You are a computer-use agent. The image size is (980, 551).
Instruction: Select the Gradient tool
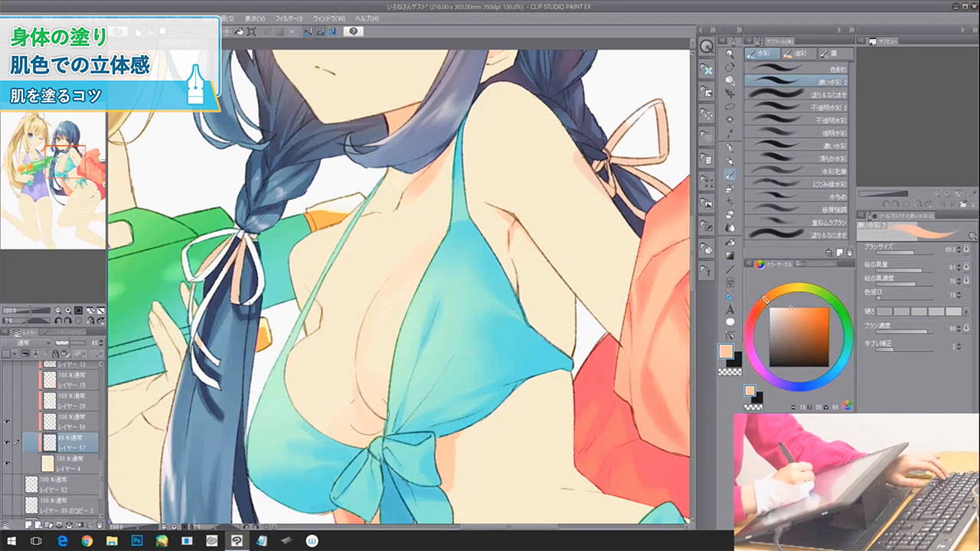tap(730, 255)
